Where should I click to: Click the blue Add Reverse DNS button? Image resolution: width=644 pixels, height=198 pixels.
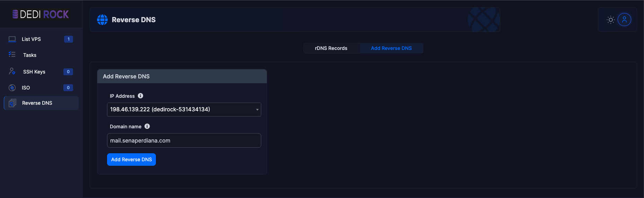pos(131,160)
